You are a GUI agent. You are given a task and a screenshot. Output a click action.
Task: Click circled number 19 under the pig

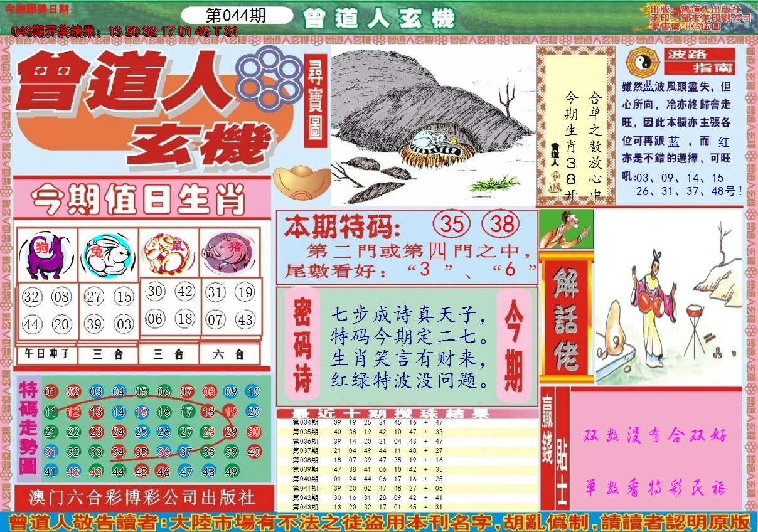click(245, 292)
